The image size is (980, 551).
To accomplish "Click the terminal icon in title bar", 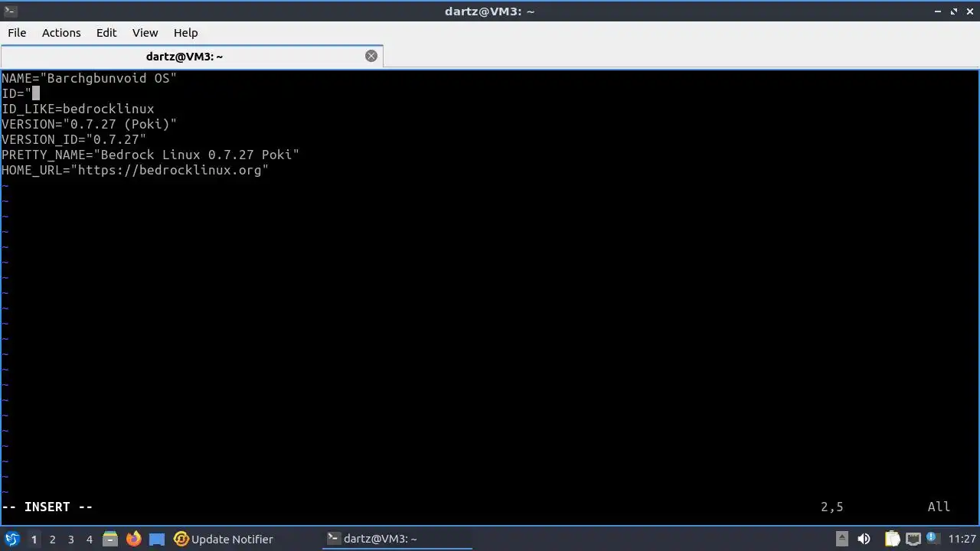I will (10, 11).
